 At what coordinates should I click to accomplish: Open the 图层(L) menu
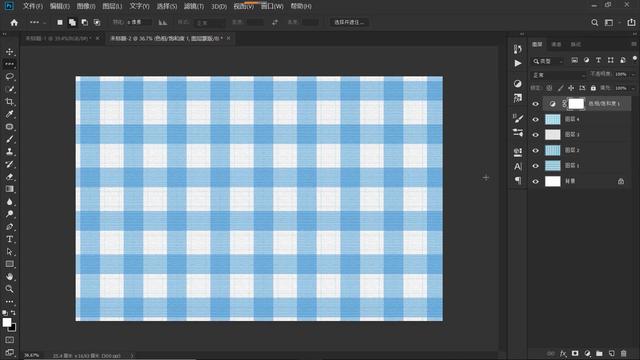click(112, 6)
